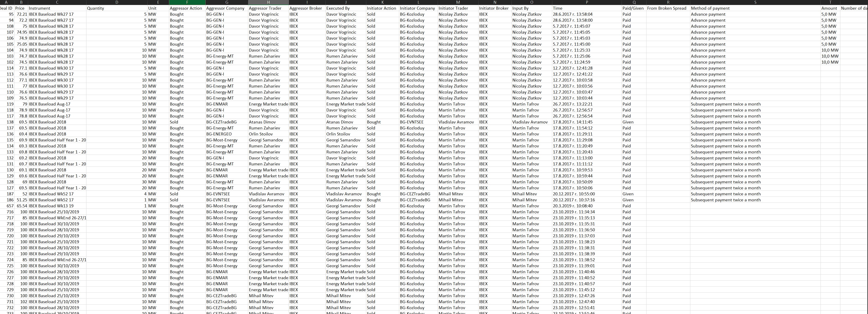Select column D header letter

coord(117,2)
